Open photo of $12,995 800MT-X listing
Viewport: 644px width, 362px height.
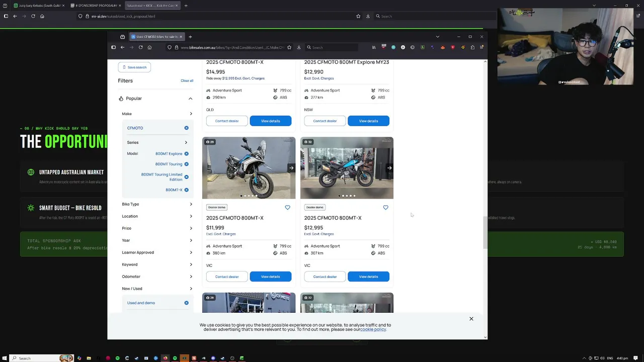[x=347, y=168]
